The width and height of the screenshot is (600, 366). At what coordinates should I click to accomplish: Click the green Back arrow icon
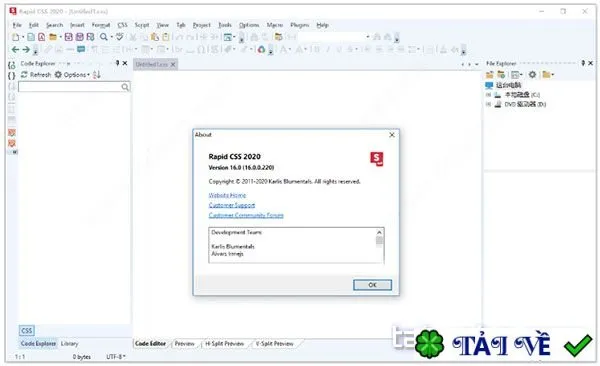tap(15, 49)
